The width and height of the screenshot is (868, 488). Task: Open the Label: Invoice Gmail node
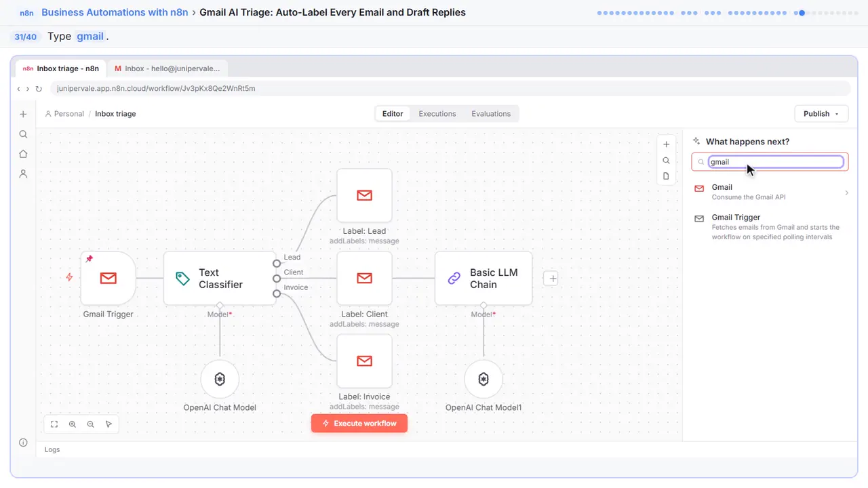click(364, 361)
